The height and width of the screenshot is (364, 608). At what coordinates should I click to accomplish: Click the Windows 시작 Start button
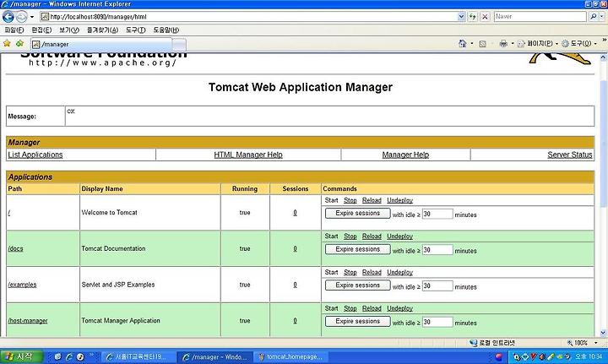tap(21, 356)
